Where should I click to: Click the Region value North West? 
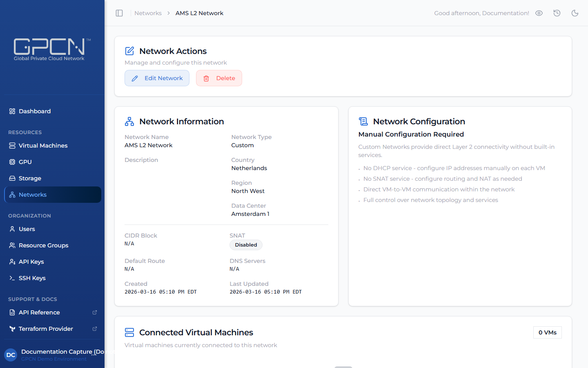pos(248,191)
